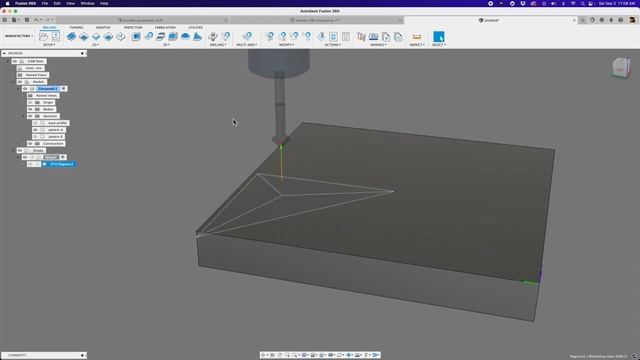Open the Setup dropdown menu
The height and width of the screenshot is (360, 640).
49,44
